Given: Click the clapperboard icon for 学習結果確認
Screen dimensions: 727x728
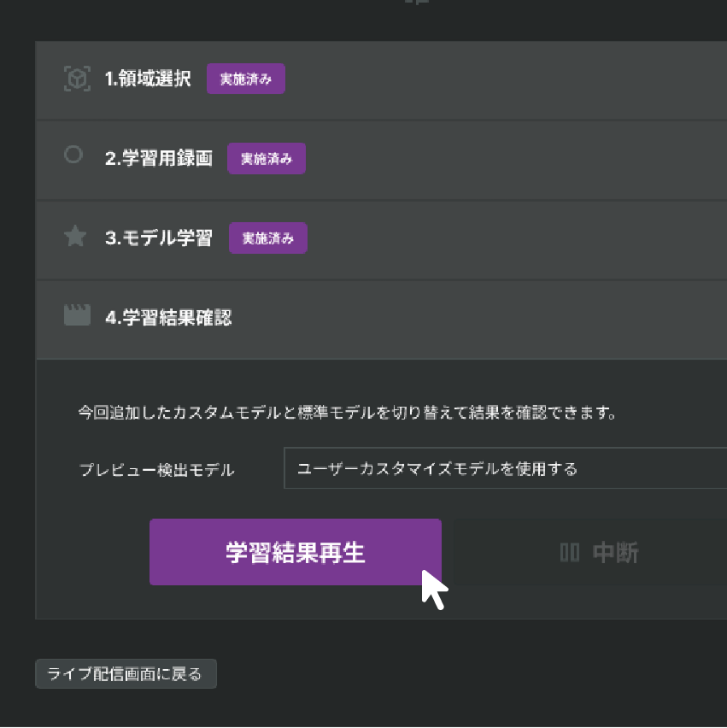Looking at the screenshot, I should pos(77,315).
